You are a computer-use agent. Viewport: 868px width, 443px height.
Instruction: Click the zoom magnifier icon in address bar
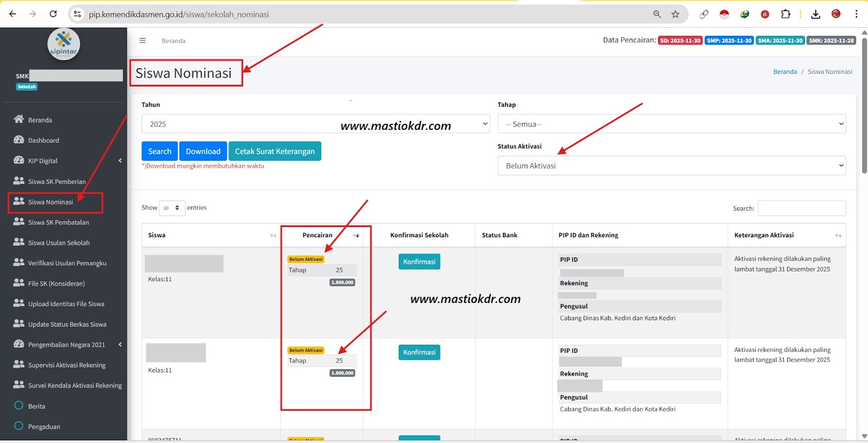[657, 14]
